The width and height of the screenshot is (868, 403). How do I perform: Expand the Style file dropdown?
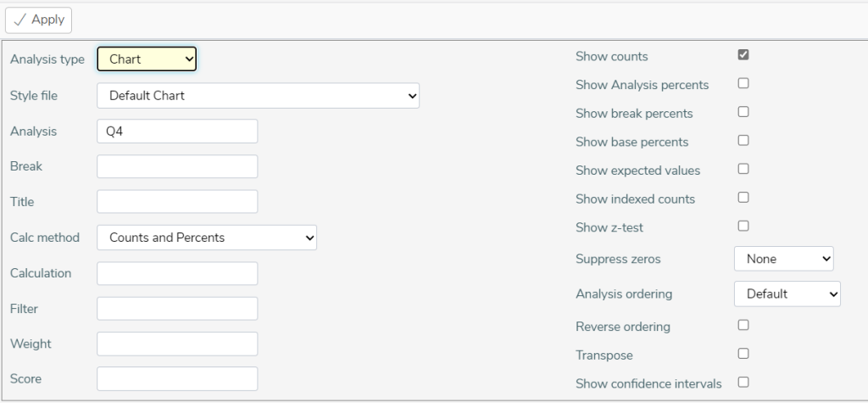click(x=258, y=96)
